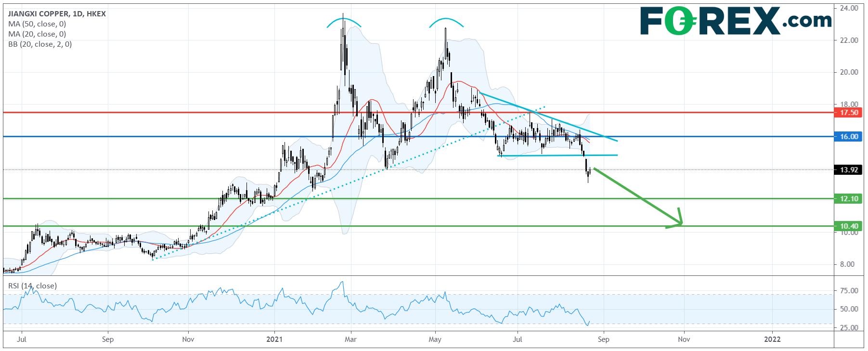Click the first double-top arc marker
The height and width of the screenshot is (351, 868).
(x=343, y=22)
